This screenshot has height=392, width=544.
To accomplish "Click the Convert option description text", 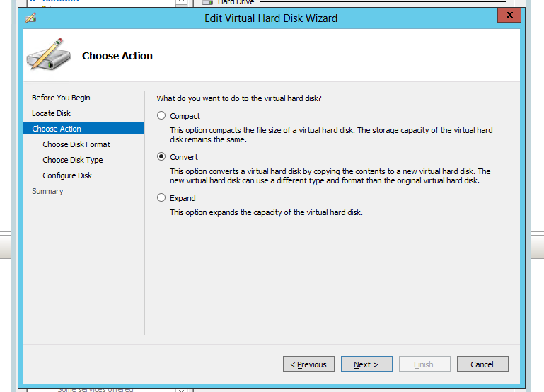I will click(x=330, y=176).
